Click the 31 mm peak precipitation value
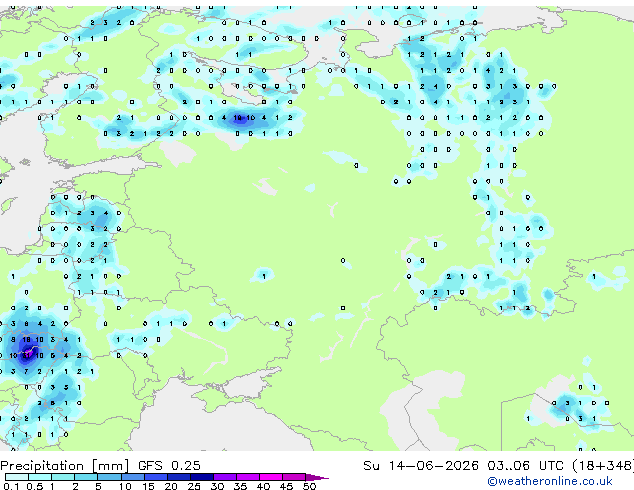This screenshot has height=490, width=634. [x=26, y=355]
